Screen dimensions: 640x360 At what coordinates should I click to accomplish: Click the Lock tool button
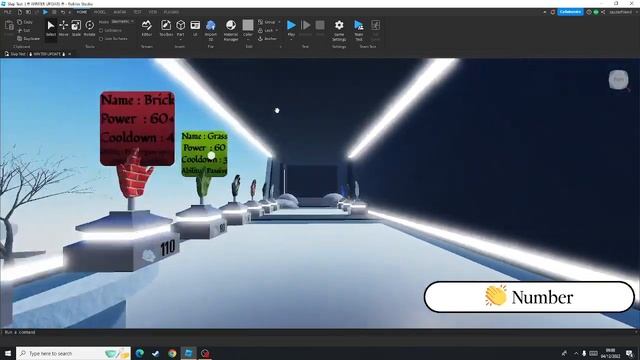[266, 30]
